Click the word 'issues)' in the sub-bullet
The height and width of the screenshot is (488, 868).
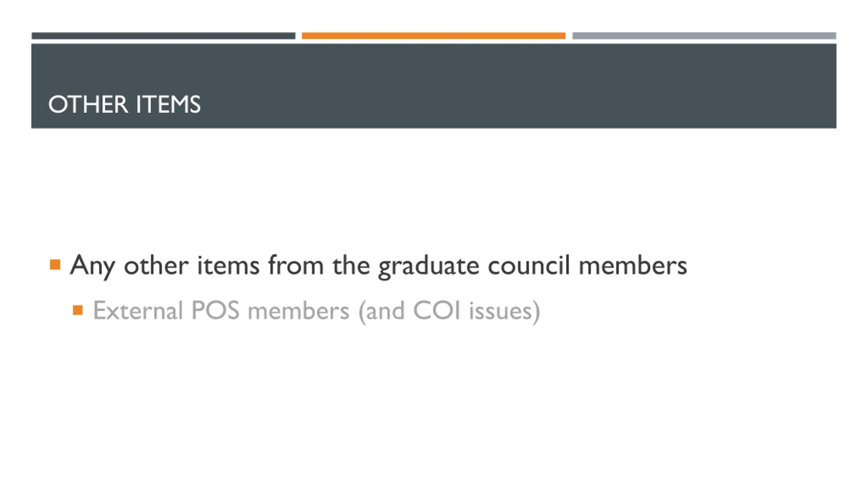point(504,312)
